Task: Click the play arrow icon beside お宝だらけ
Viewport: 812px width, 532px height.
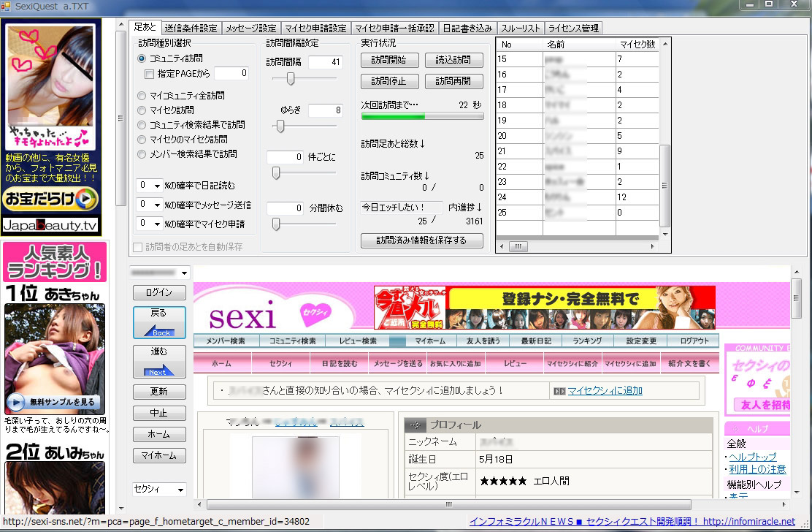Action: pyautogui.click(x=87, y=198)
